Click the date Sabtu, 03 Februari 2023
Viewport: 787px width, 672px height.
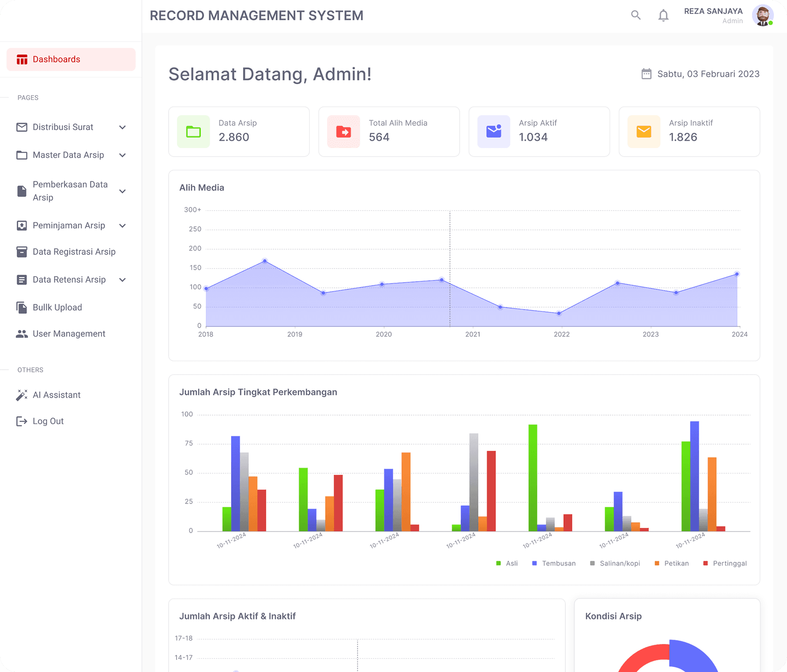point(708,74)
